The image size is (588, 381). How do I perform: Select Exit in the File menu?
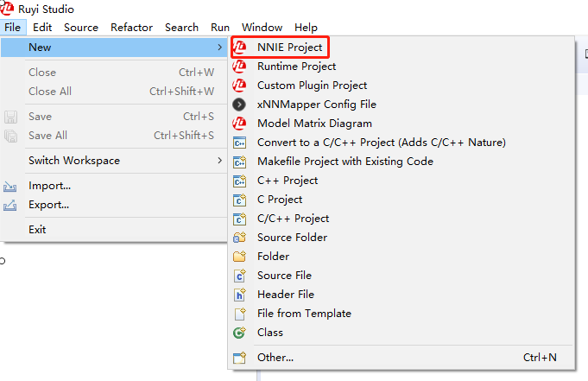37,230
